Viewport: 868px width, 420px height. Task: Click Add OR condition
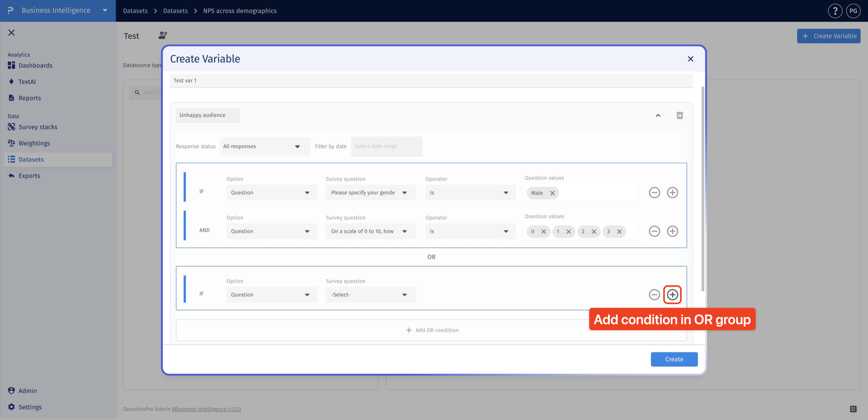432,330
